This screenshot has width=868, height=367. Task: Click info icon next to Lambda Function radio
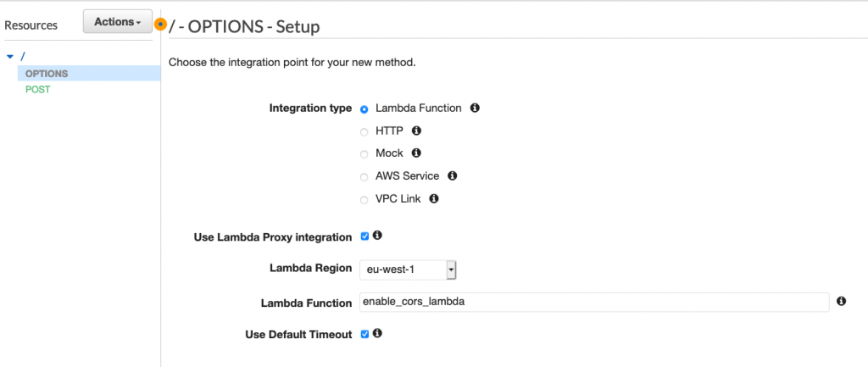click(x=475, y=108)
